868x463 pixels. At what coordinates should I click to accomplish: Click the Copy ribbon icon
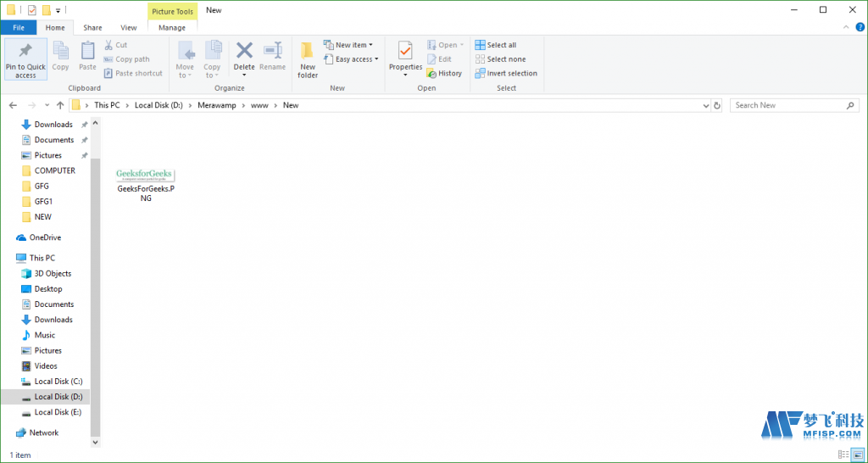(x=60, y=50)
